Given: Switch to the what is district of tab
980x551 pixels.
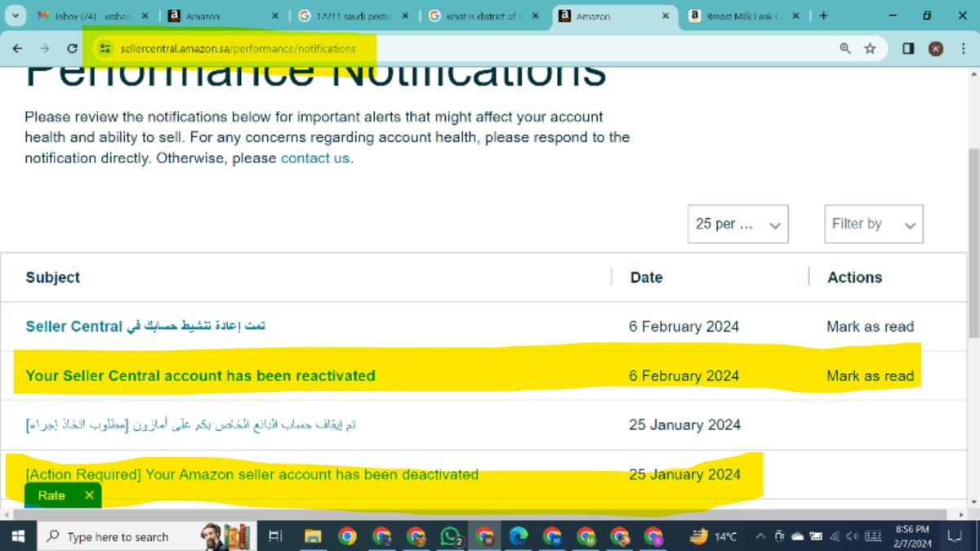Looking at the screenshot, I should 483,16.
